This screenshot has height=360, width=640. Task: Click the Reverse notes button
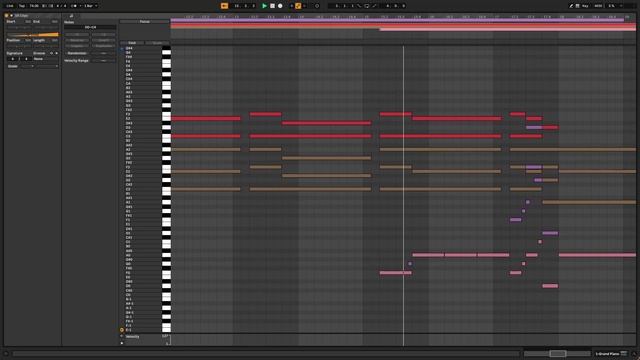[77, 40]
